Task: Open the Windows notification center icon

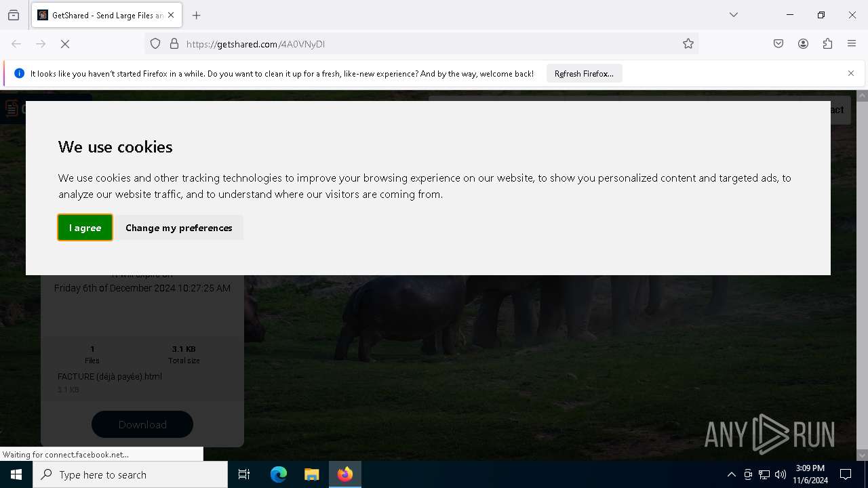Action: [846, 474]
